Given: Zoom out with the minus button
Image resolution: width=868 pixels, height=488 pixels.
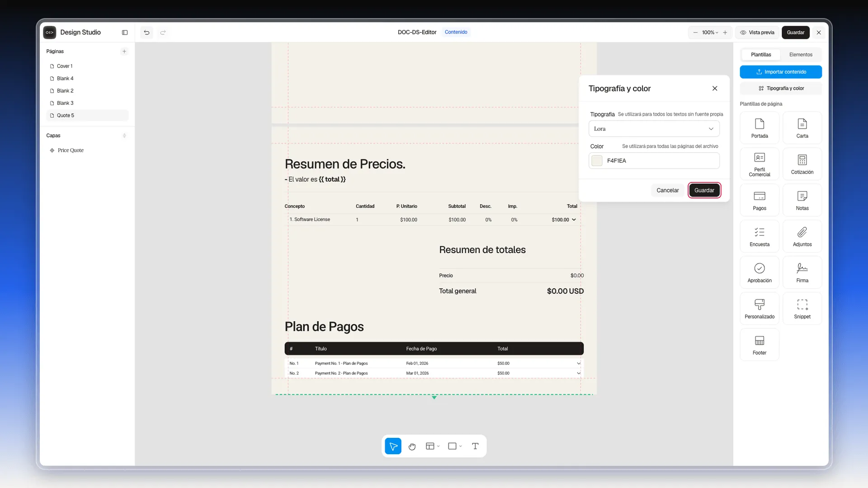Looking at the screenshot, I should 695,33.
